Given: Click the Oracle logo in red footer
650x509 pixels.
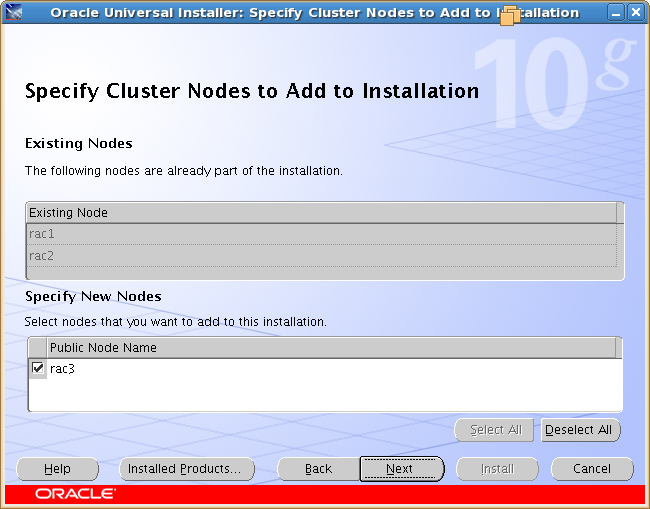Looking at the screenshot, I should (x=75, y=494).
